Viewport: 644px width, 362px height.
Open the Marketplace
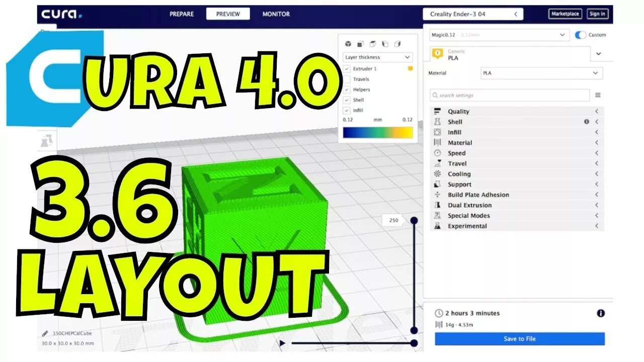click(x=565, y=14)
